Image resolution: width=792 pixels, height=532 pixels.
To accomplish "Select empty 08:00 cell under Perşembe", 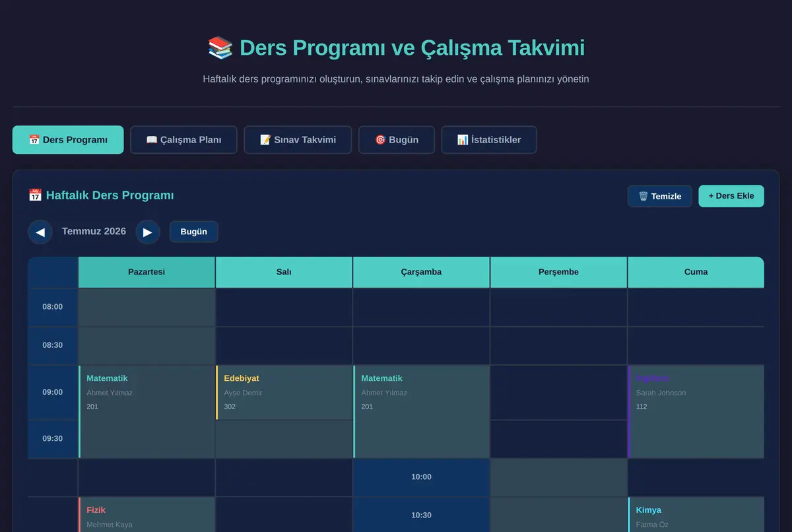I will click(558, 307).
